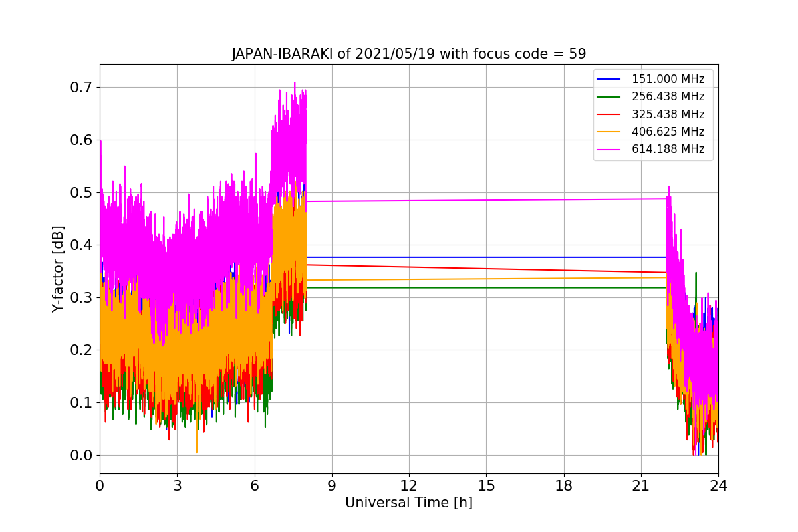798x532 pixels.
Task: Click y-axis tick label 0.3
Action: tap(82, 298)
